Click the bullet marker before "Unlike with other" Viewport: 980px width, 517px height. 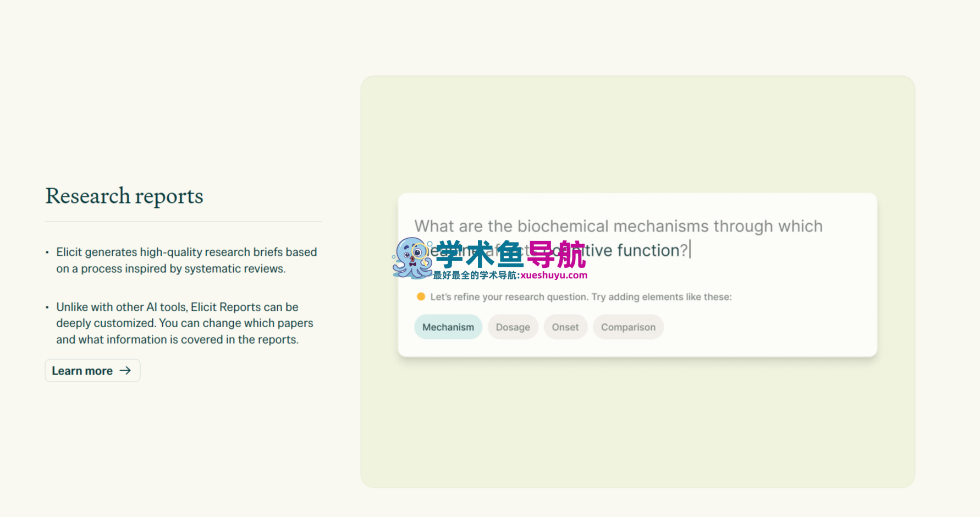[47, 307]
